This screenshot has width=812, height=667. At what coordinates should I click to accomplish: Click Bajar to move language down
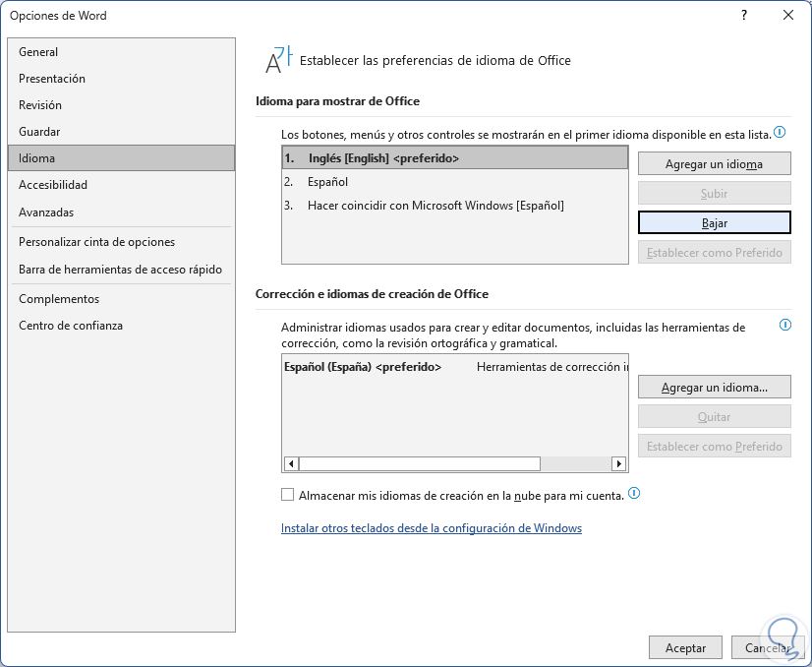[x=714, y=223]
